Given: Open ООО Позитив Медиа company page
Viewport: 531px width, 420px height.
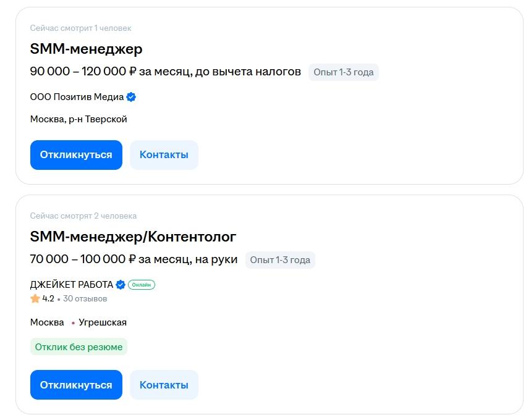Looking at the screenshot, I should point(77,97).
